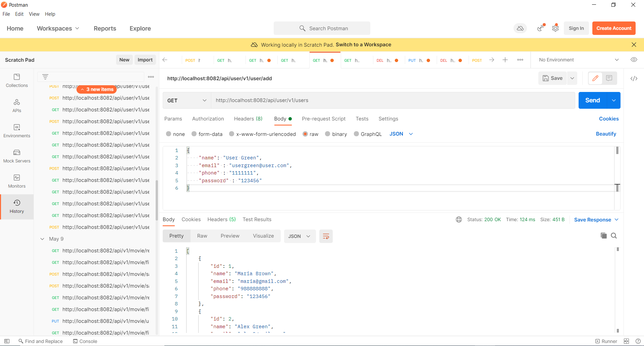Click the network globe icon
This screenshot has width=644, height=346.
point(459,219)
